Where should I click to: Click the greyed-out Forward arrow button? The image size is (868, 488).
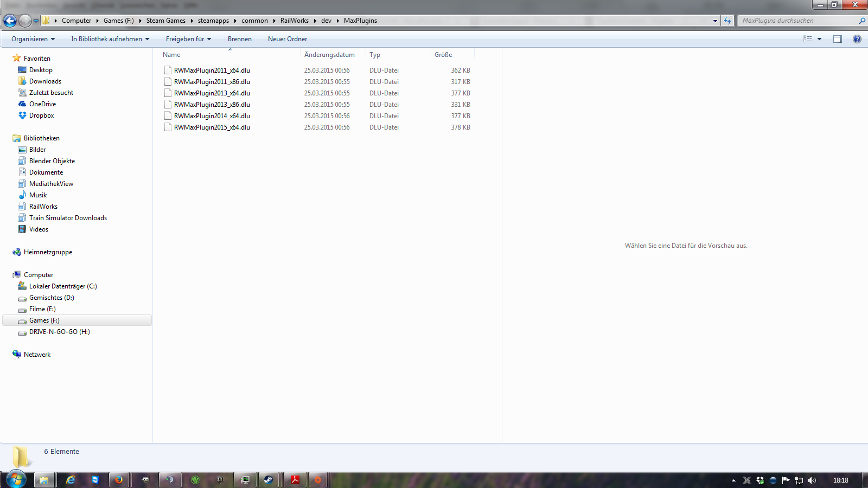(x=25, y=21)
